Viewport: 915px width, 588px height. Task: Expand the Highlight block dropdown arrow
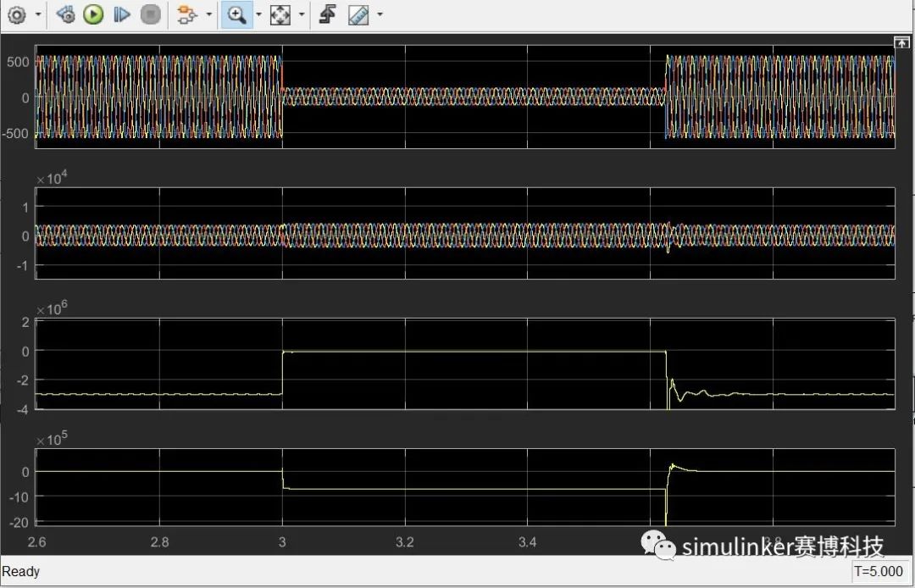[x=208, y=14]
